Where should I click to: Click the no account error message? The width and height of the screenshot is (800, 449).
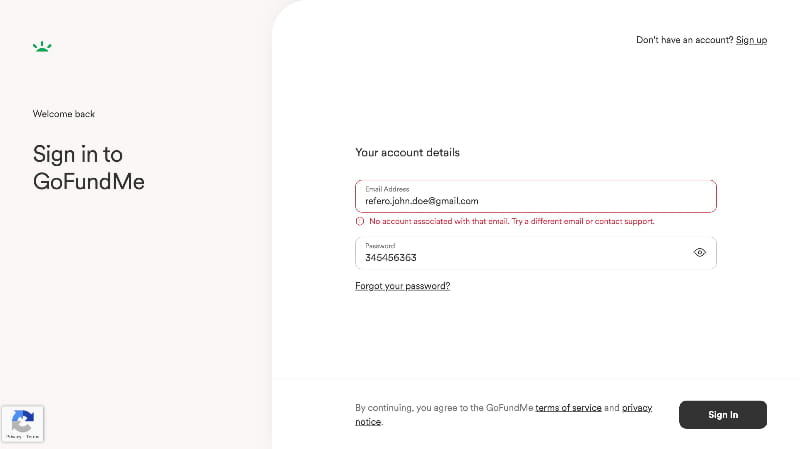(x=511, y=221)
